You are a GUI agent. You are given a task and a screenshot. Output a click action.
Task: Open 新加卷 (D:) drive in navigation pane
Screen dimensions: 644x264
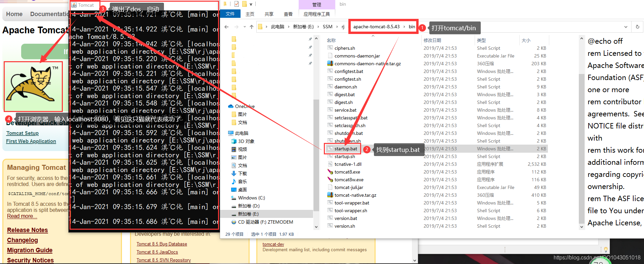[249, 206]
